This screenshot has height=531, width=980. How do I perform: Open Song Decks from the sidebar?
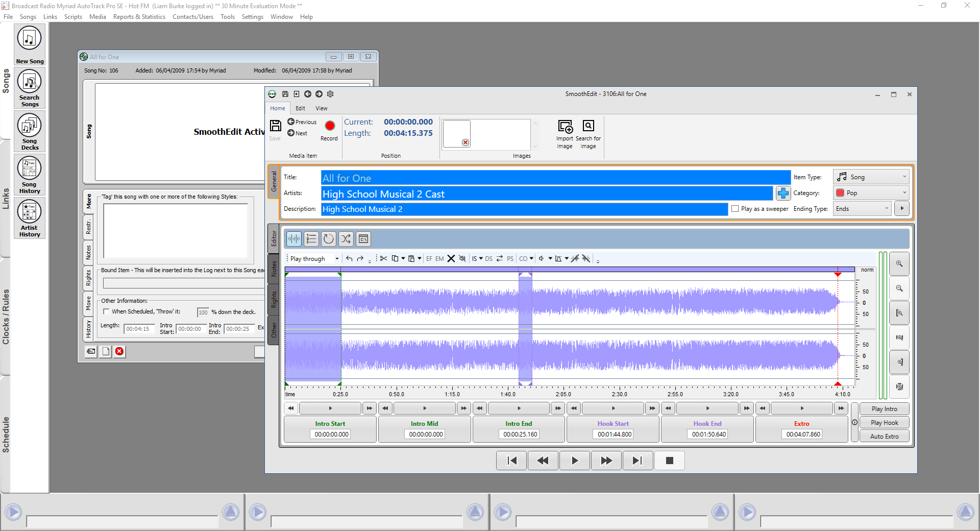29,129
